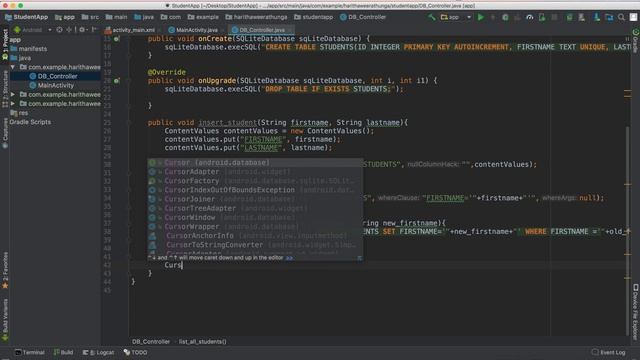The height and width of the screenshot is (360, 640).
Task: Click StudentApp breadcrumb in navigation bar
Action: (x=26, y=17)
